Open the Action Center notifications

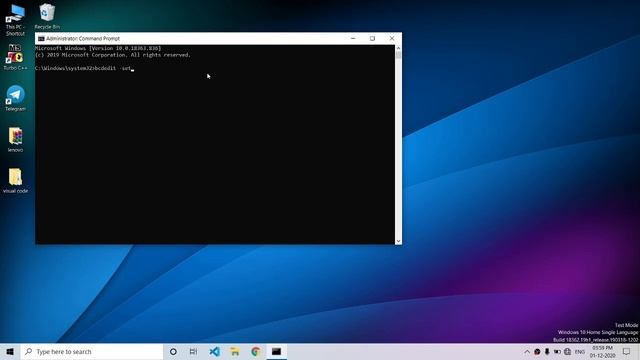(x=627, y=352)
